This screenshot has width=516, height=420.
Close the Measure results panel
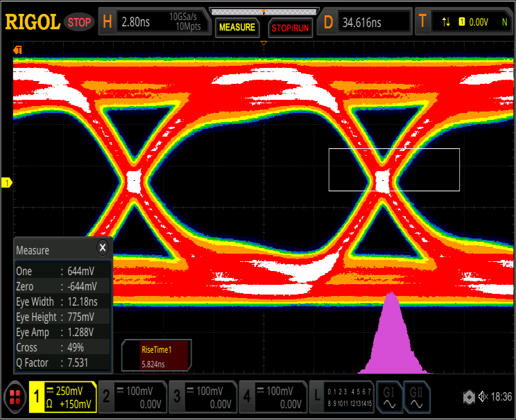tap(103, 247)
